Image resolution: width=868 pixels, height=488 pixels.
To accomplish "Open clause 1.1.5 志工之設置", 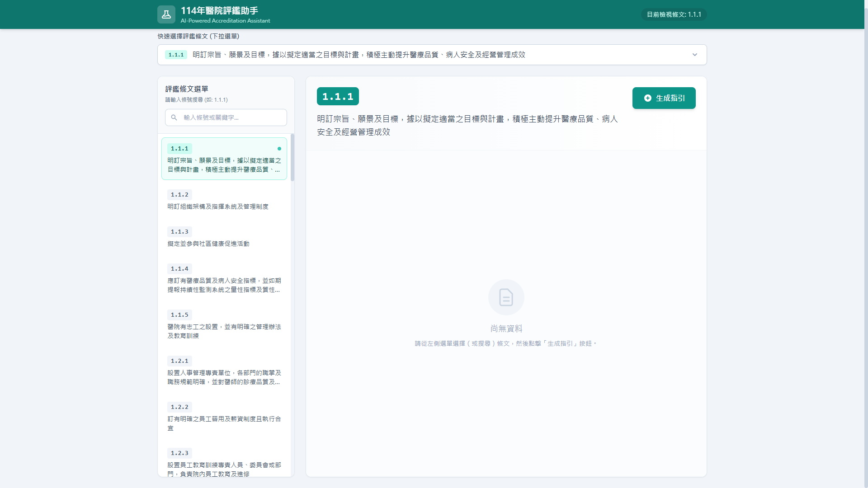I will point(224,325).
